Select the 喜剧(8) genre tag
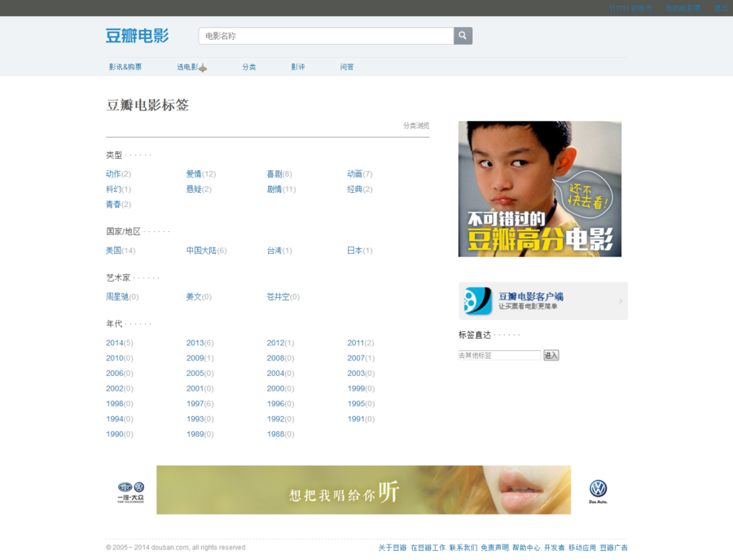733x560 pixels. (x=278, y=173)
